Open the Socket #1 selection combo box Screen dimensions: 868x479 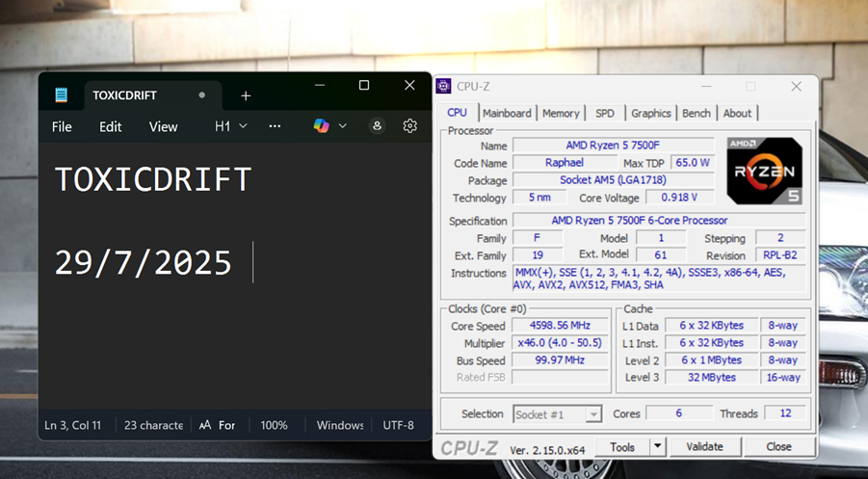(557, 414)
